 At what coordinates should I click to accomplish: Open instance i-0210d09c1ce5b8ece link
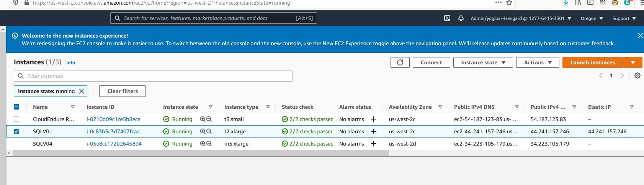point(113,119)
